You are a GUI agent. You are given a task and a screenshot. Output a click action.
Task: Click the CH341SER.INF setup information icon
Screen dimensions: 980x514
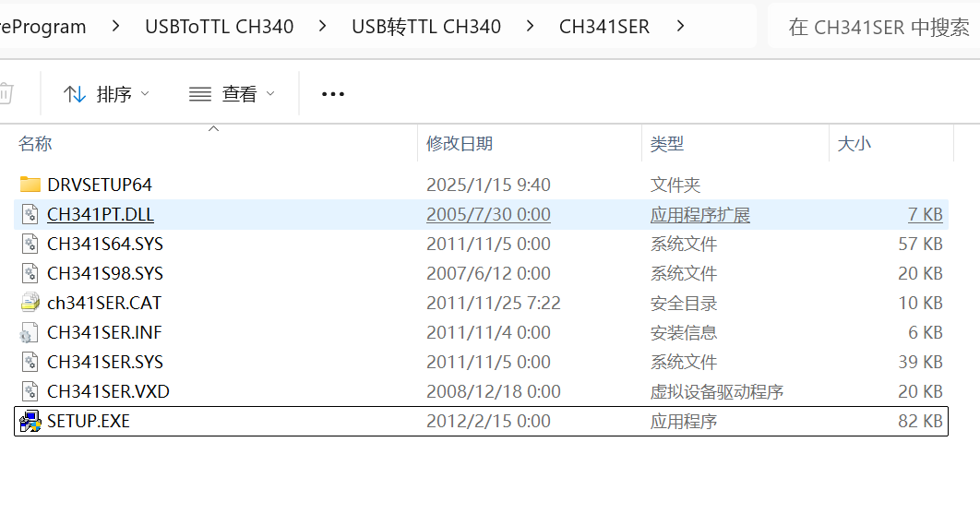pyautogui.click(x=30, y=332)
